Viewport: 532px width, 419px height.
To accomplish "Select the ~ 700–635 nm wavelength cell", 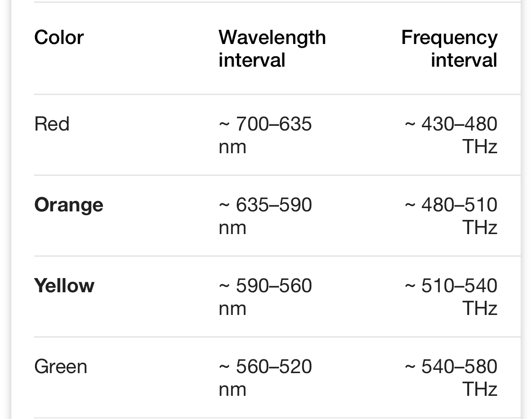I will click(x=265, y=135).
